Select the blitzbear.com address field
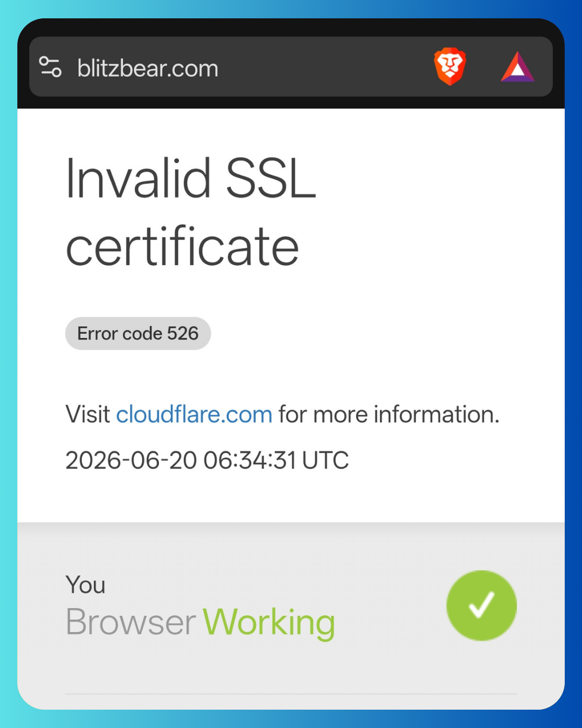 [291, 67]
